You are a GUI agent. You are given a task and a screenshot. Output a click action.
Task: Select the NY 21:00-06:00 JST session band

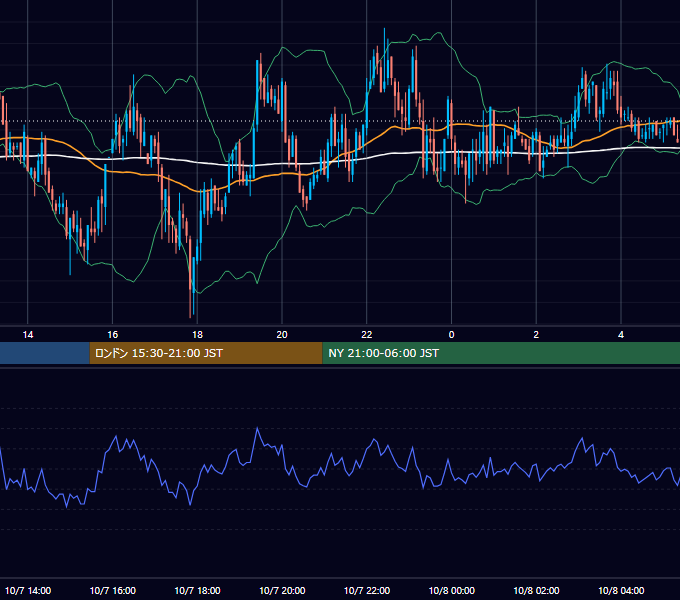tap(501, 353)
